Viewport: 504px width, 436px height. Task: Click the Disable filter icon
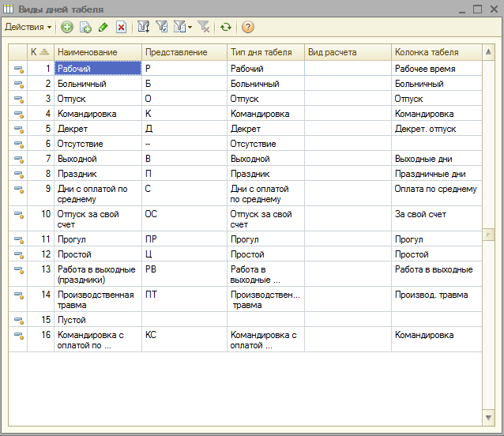[203, 27]
